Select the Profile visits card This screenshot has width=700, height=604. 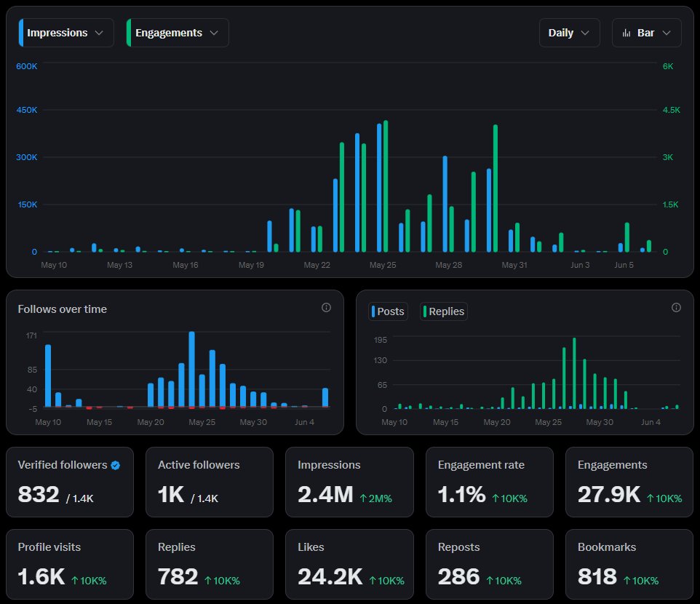(70, 564)
